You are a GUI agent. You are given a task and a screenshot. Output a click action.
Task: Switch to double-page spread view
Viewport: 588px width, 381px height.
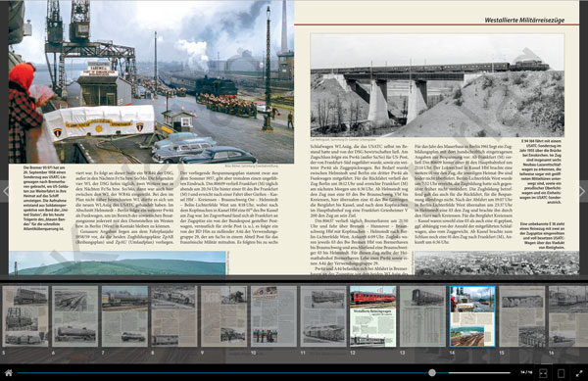pyautogui.click(x=543, y=373)
